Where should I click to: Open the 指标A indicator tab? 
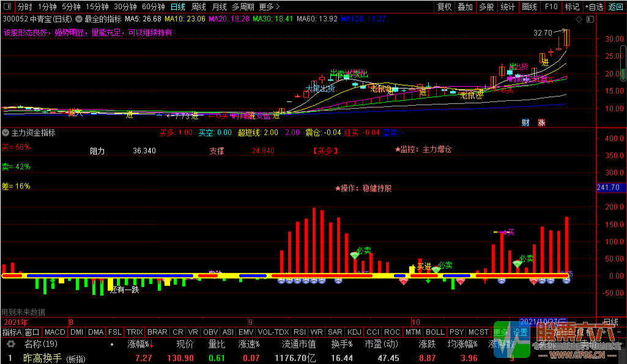(x=12, y=332)
